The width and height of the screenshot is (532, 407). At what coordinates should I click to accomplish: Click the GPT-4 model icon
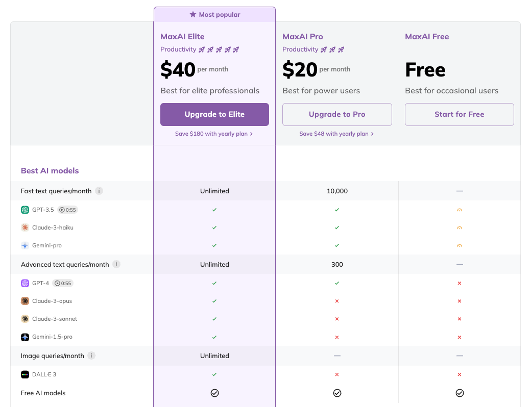(x=25, y=283)
